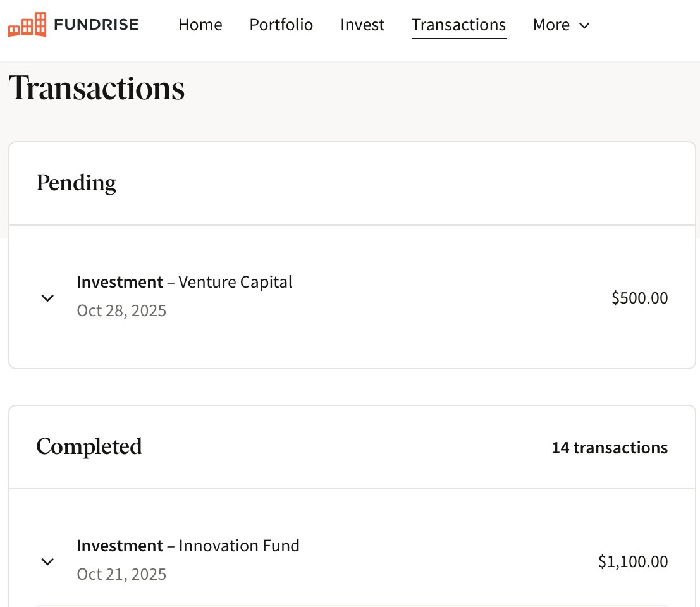Click the Investment – Venture Capital title
This screenshot has height=607, width=700.
click(x=184, y=282)
